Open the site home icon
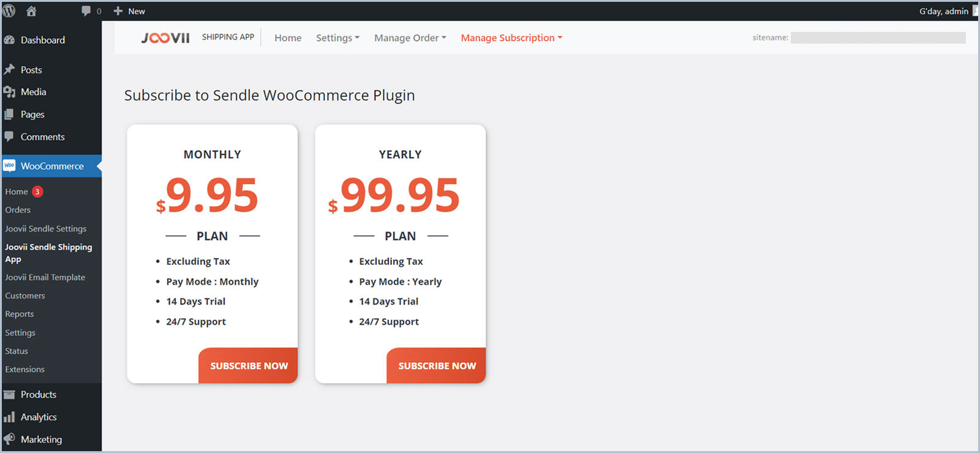This screenshot has height=453, width=980. click(31, 11)
